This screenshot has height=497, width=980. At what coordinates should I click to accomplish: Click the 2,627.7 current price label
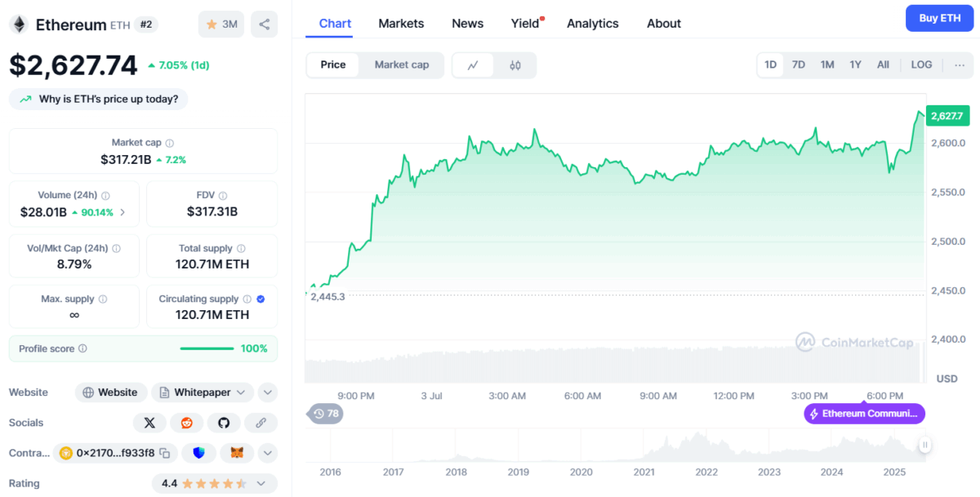[x=947, y=116]
